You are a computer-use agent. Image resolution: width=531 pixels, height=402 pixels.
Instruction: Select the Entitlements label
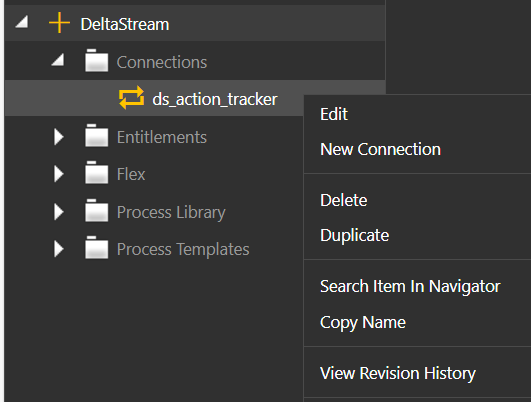pyautogui.click(x=162, y=137)
